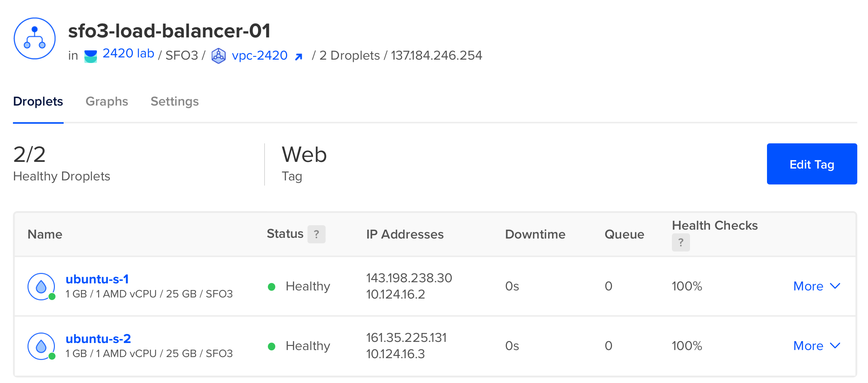Open the Status help question mark

coord(316,234)
